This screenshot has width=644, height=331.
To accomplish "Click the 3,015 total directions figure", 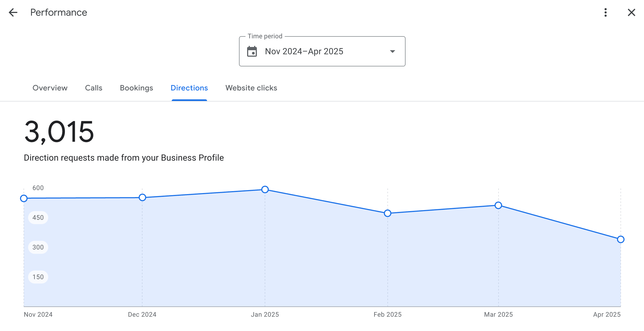I will pyautogui.click(x=59, y=132).
